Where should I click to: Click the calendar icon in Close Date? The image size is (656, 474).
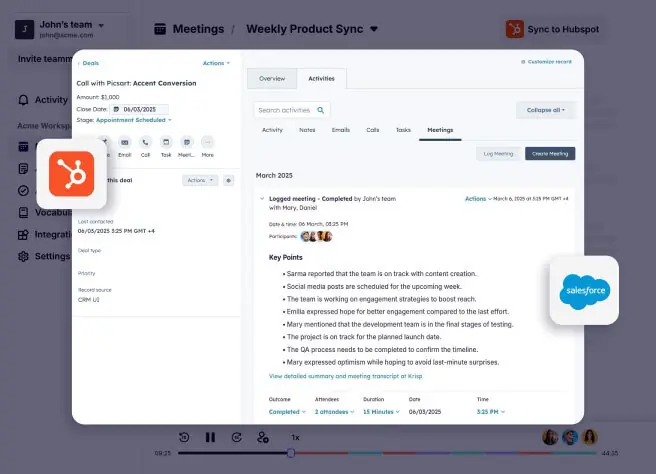[116, 109]
